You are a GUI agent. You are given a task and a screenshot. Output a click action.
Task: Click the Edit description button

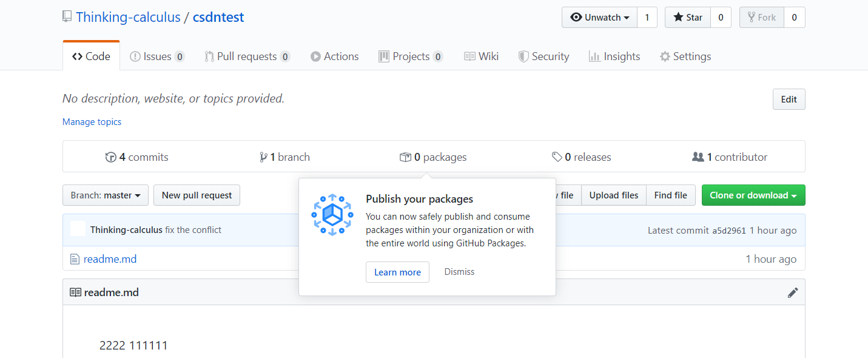(x=789, y=100)
